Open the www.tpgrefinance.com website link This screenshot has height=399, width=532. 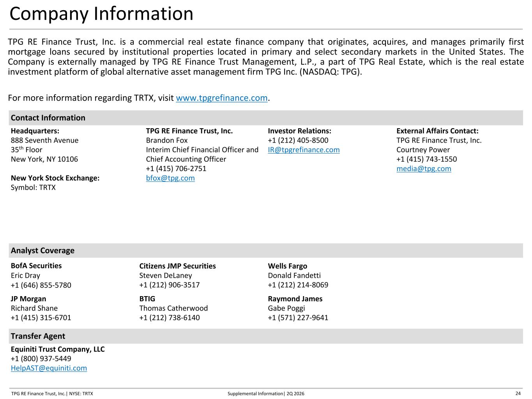pyautogui.click(x=222, y=98)
